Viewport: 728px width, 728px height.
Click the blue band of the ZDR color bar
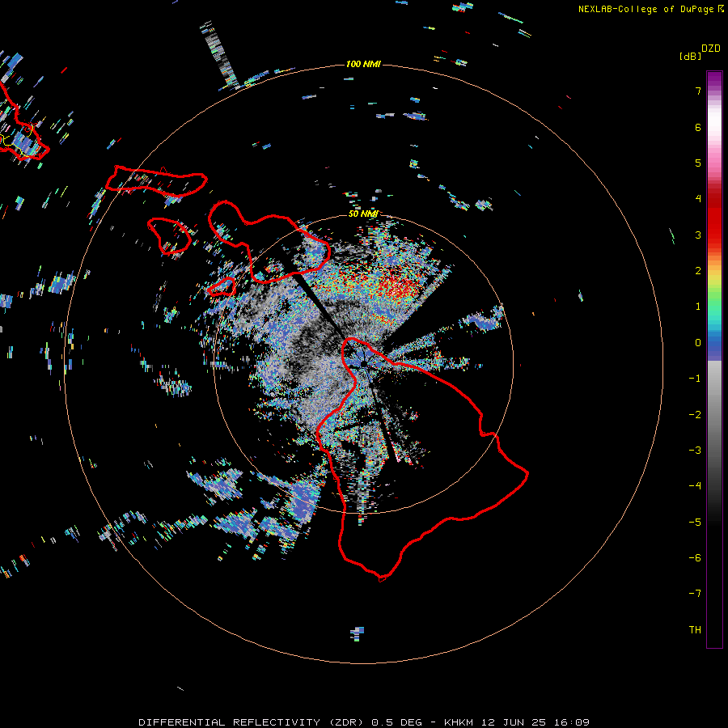(714, 347)
